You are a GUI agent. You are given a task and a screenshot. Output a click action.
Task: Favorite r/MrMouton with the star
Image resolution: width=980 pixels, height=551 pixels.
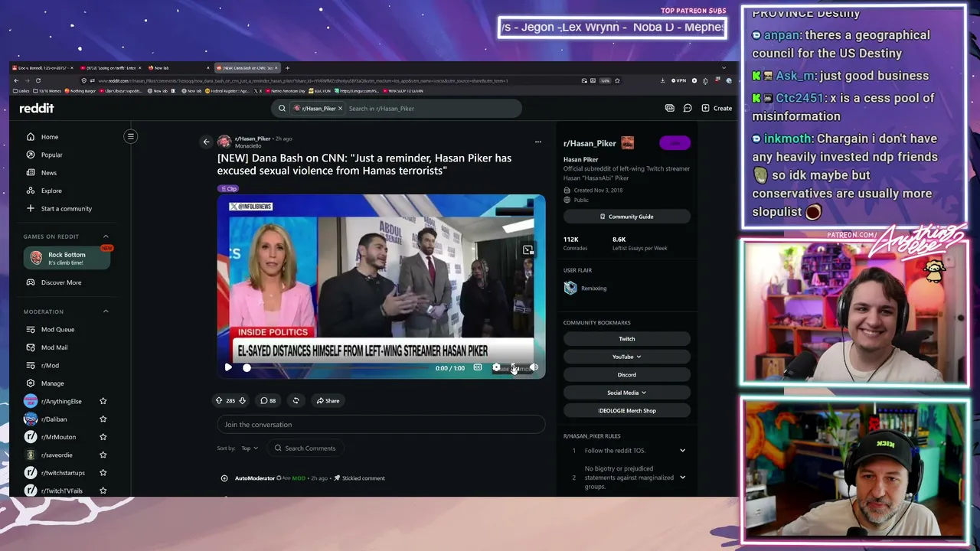click(x=103, y=437)
